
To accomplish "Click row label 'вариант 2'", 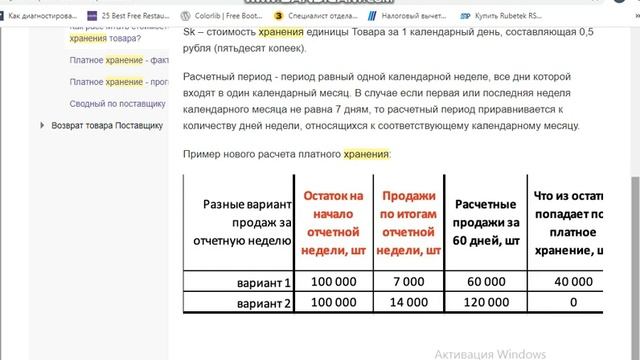I will (x=264, y=303).
